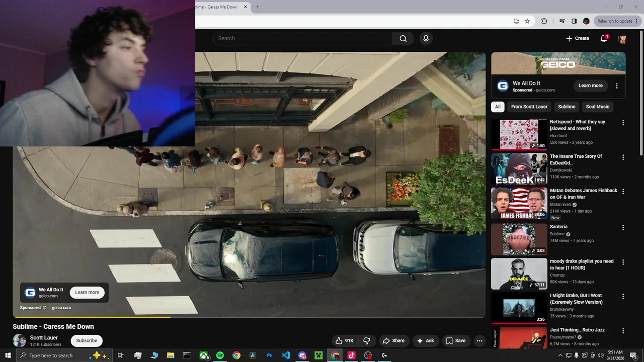Open Spotify from the taskbar
Screen dimensions: 644x362
(220, 355)
